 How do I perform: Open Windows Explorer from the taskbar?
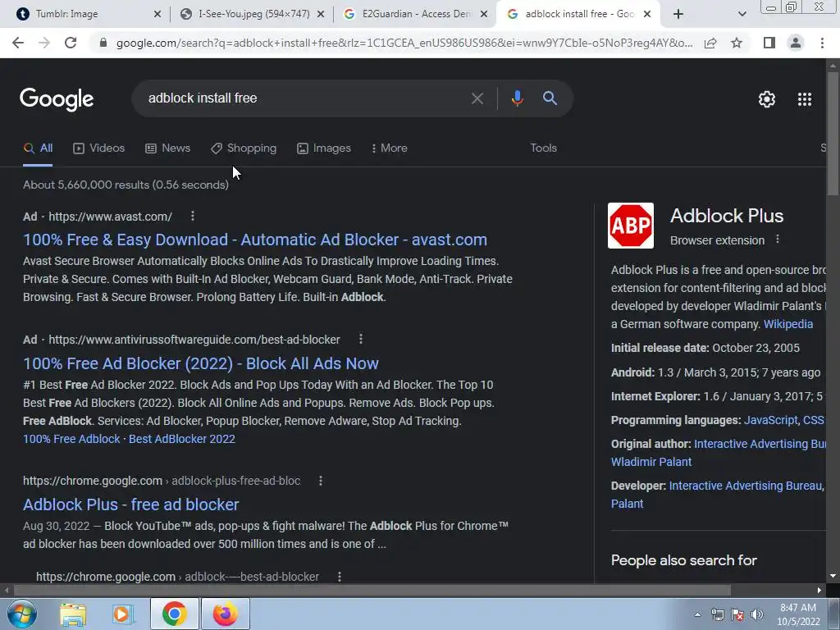pos(72,614)
